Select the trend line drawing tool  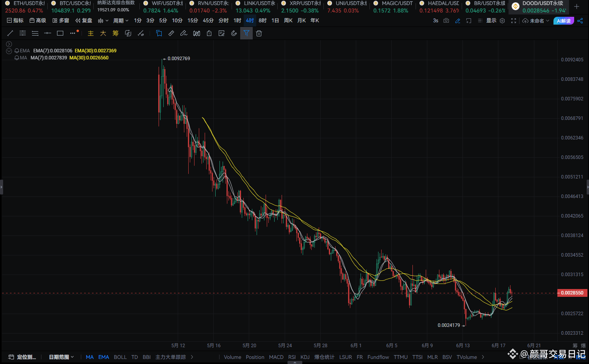pos(10,34)
